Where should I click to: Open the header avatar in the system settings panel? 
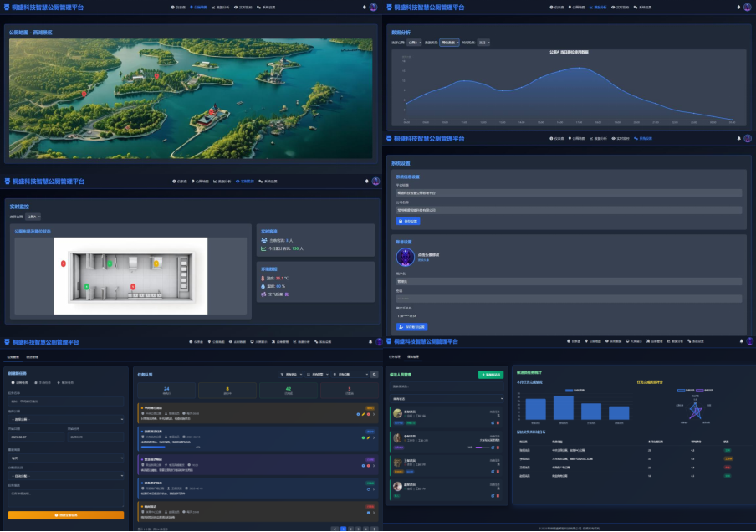(x=748, y=138)
